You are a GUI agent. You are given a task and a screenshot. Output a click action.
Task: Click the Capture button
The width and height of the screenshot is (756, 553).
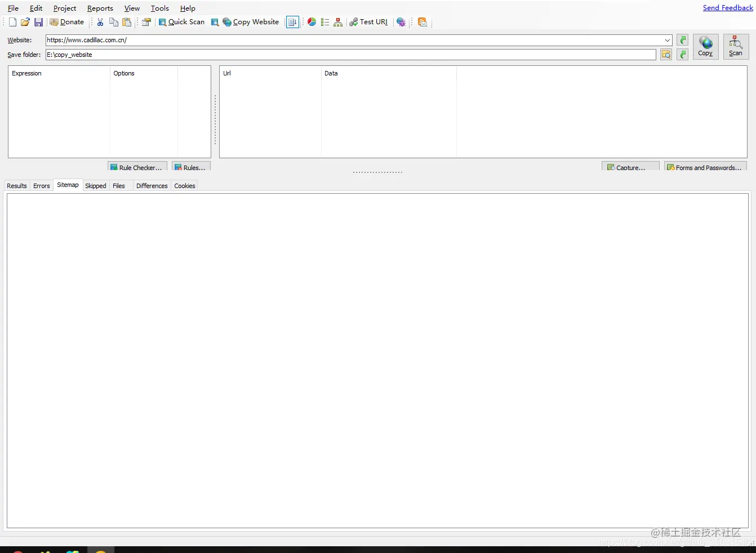pos(630,167)
